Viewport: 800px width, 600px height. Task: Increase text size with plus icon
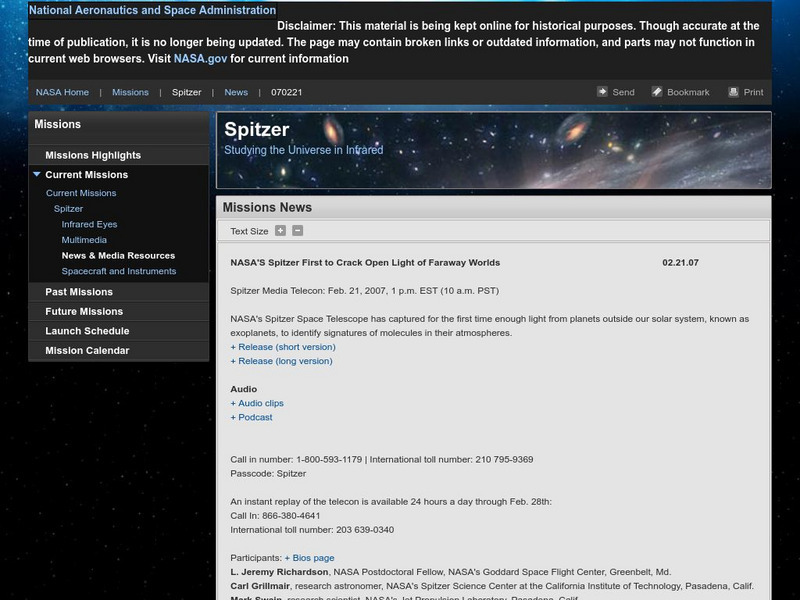coord(280,231)
